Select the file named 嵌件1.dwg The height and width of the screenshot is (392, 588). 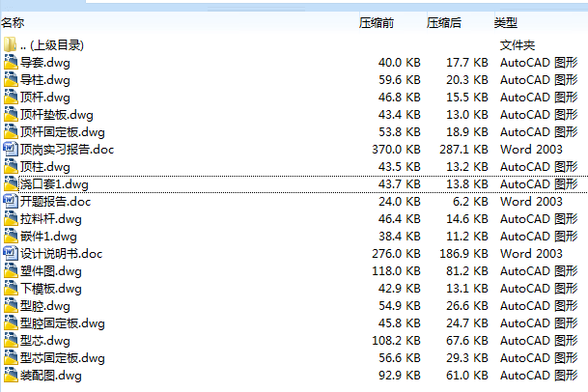pyautogui.click(x=48, y=237)
